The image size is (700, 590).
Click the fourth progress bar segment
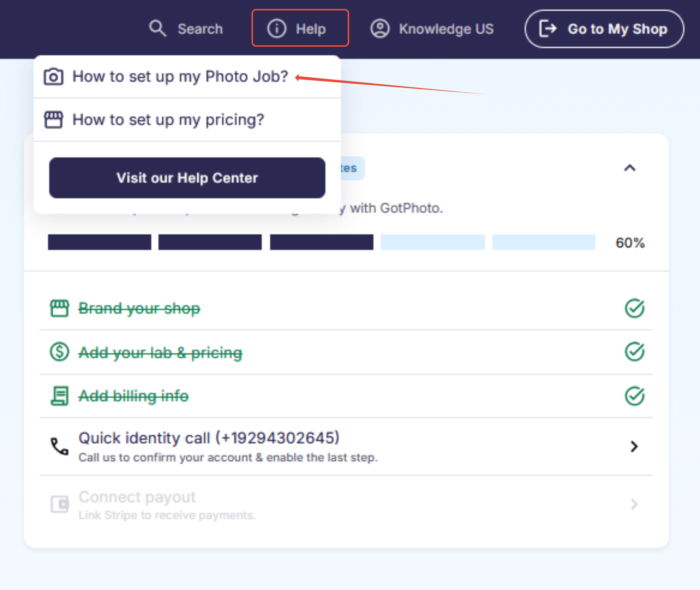coord(433,242)
